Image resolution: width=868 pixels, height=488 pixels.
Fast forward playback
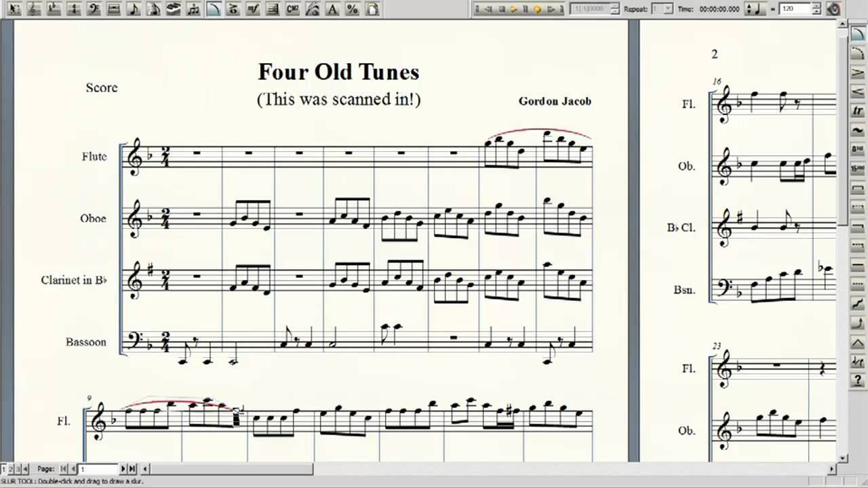(550, 9)
